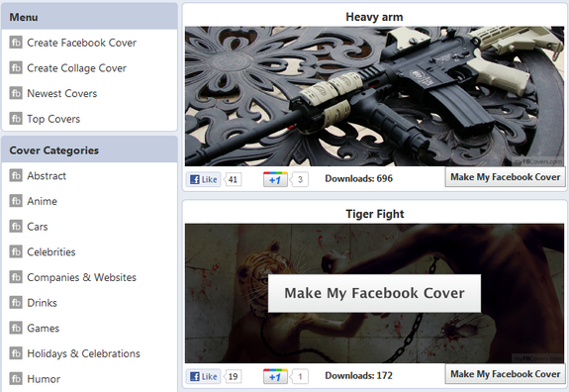Click fb icon beside Create Collage Cover
Viewport: 569px width, 392px height.
[x=16, y=68]
